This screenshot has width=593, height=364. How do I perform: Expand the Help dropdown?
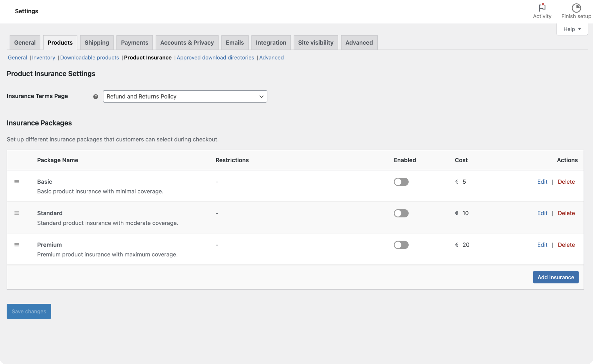tap(572, 29)
